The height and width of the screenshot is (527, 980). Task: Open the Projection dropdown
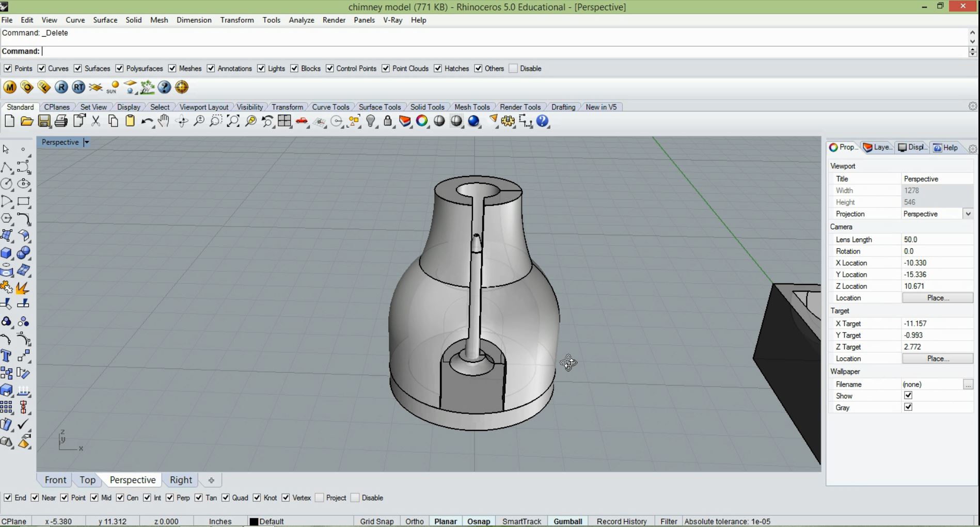[x=968, y=214]
